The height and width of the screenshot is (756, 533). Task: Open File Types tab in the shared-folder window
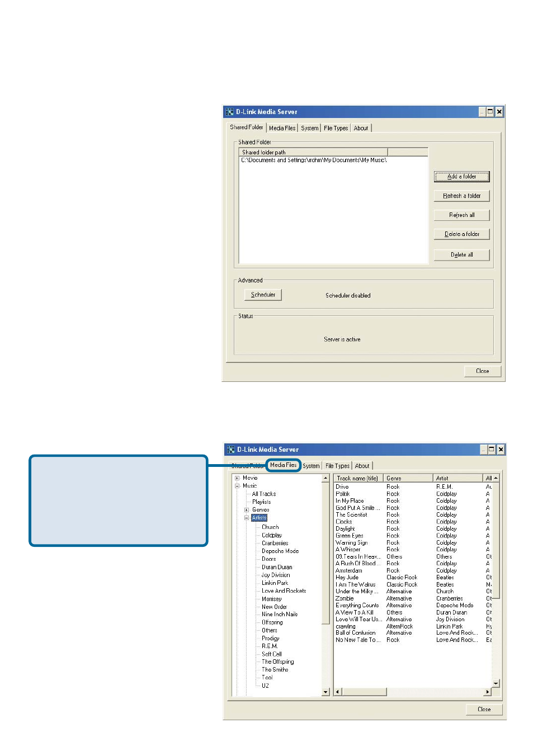click(336, 128)
